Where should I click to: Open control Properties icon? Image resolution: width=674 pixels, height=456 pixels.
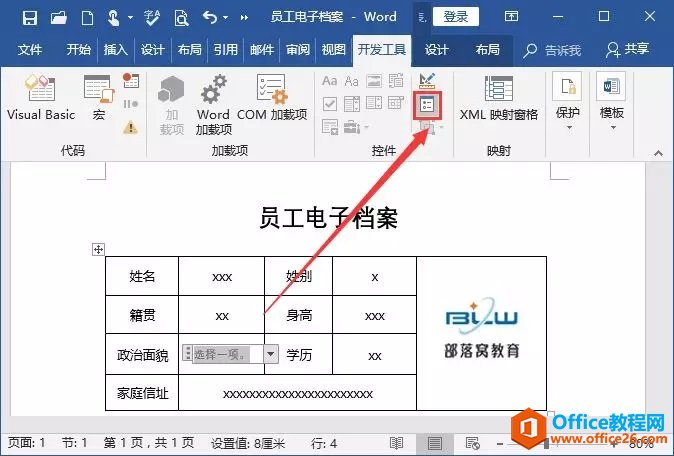point(427,105)
